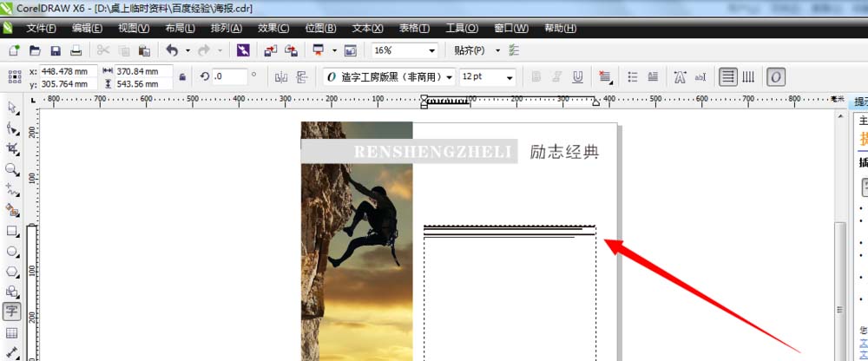Open the text properties icon
The width and height of the screenshot is (868, 361).
pos(681,77)
